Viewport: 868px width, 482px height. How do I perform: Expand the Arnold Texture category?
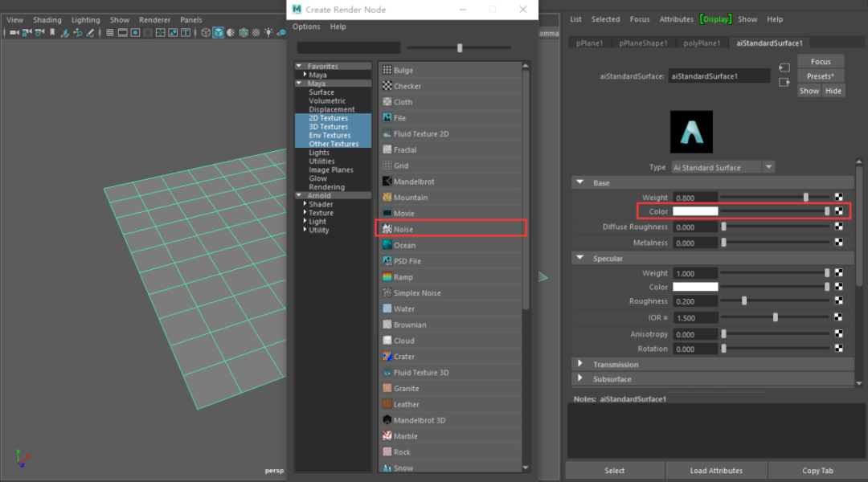305,213
